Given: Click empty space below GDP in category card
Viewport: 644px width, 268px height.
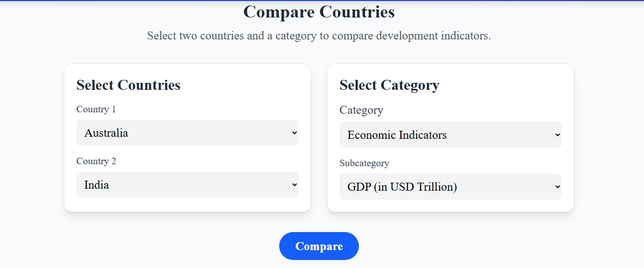Looking at the screenshot, I should (x=451, y=206).
